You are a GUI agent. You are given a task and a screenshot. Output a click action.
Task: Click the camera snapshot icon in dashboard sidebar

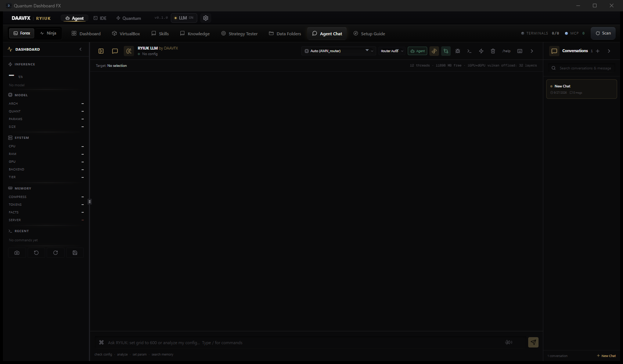click(17, 253)
